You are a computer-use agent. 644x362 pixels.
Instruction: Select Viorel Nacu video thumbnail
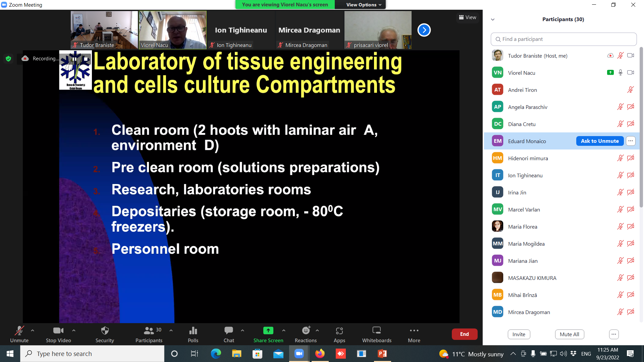tap(173, 30)
